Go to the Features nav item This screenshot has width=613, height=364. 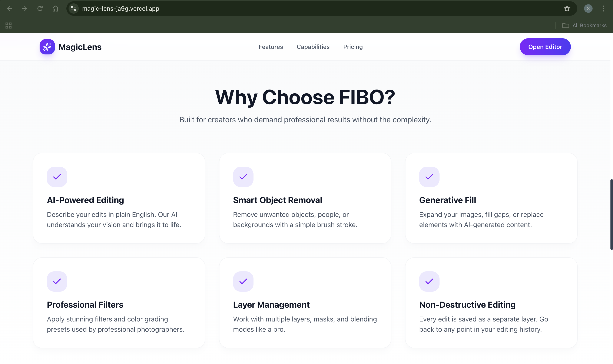[271, 47]
